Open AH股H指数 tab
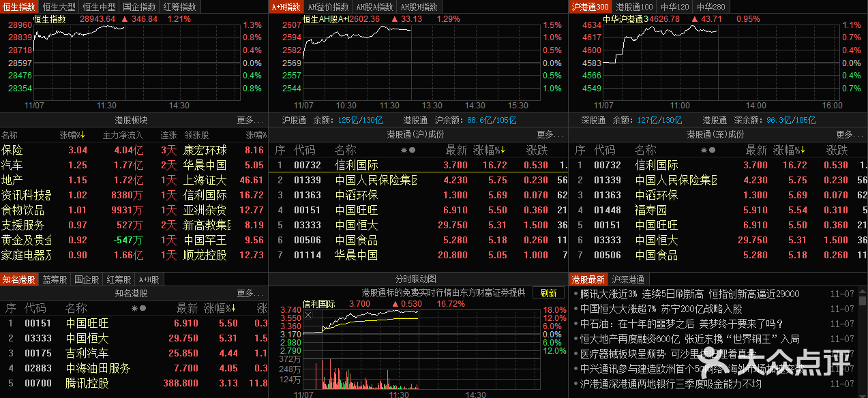The image size is (868, 398). (x=419, y=7)
